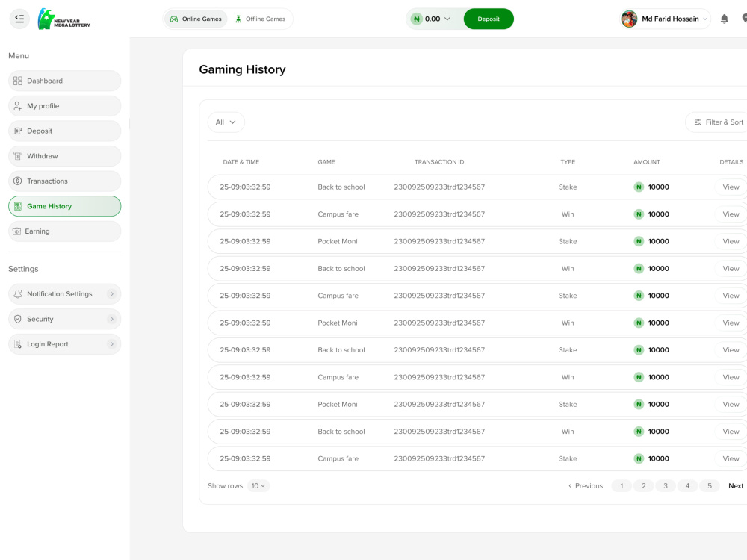Image resolution: width=747 pixels, height=560 pixels.
Task: Click the Security shield icon
Action: (18, 319)
